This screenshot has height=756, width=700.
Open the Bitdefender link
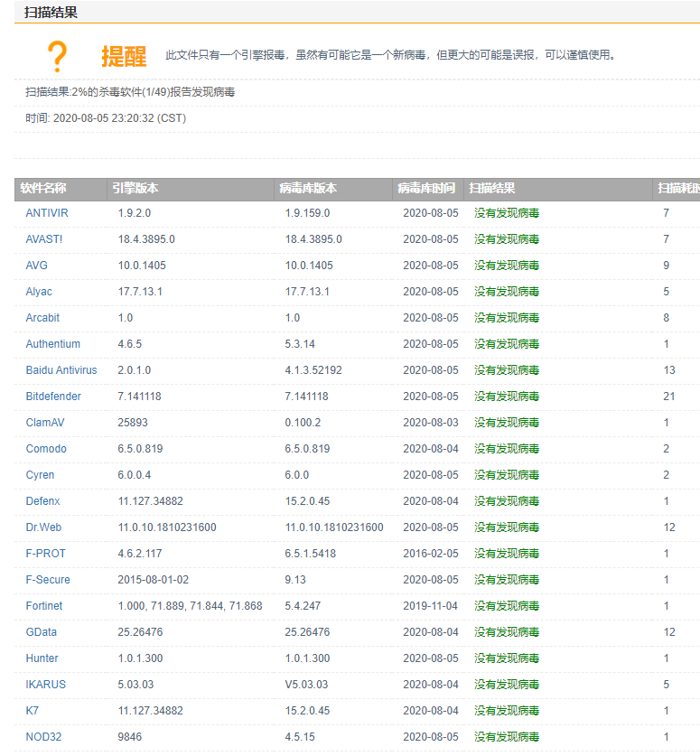tap(53, 397)
